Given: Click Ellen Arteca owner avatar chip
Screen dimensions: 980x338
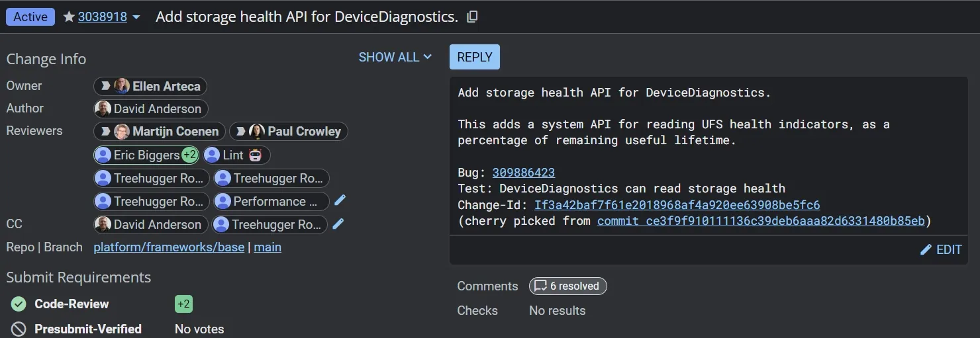Looking at the screenshot, I should click(150, 86).
